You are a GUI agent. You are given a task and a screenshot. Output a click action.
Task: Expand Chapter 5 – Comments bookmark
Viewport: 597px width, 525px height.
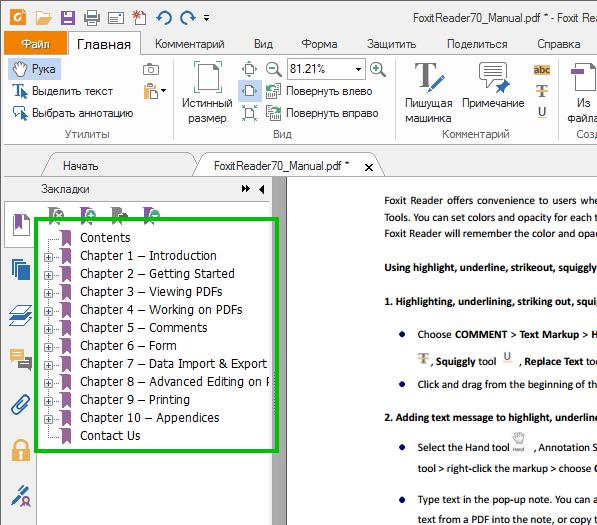[48, 329]
